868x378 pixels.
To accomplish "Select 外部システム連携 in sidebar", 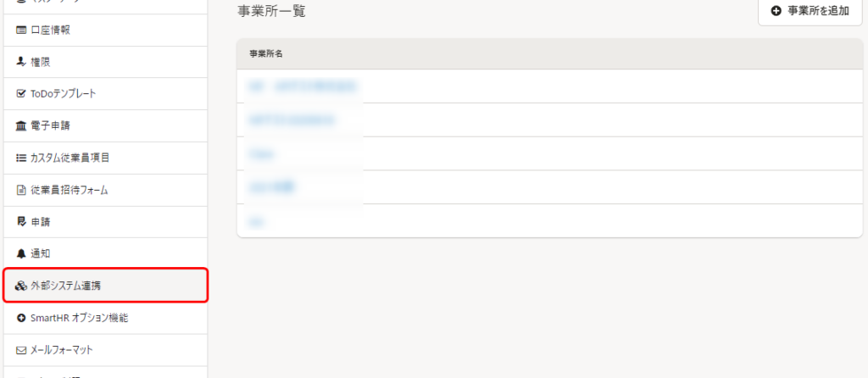I will point(105,286).
